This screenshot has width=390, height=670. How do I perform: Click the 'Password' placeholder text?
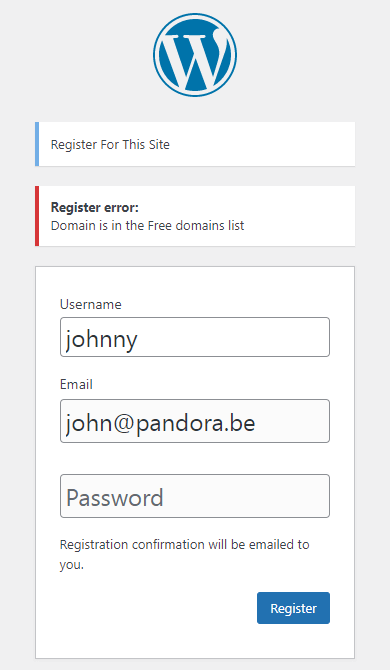tap(115, 498)
